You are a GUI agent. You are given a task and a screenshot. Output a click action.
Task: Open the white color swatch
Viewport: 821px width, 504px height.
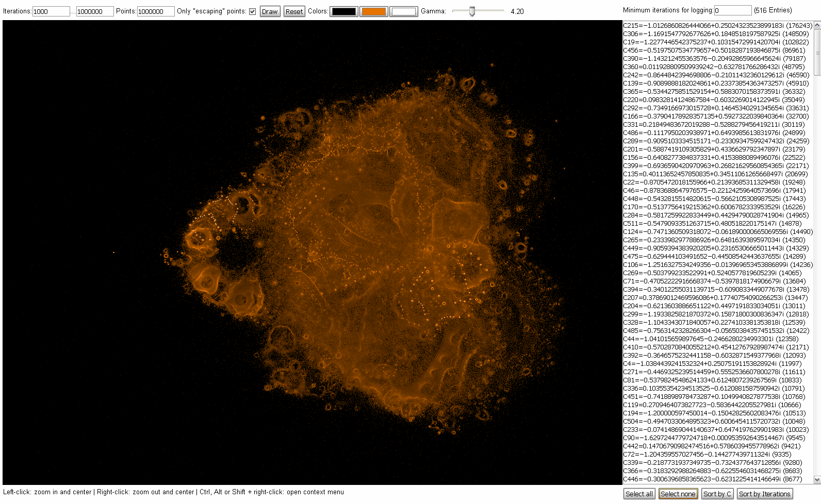coord(403,11)
